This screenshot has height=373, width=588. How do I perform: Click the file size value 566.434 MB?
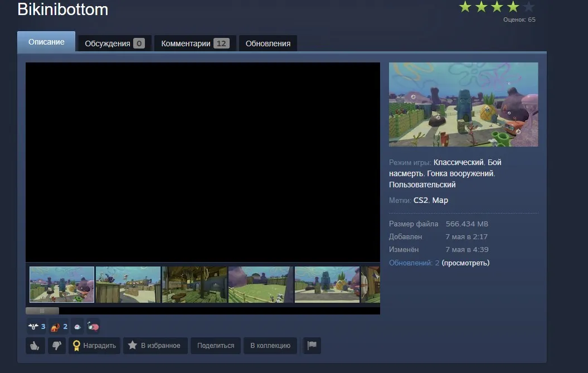[467, 224]
